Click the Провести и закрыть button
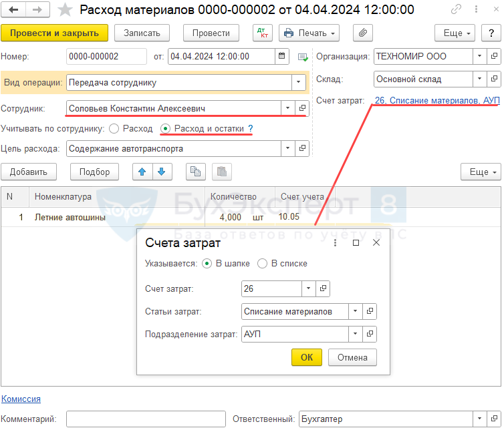The image size is (504, 430). click(54, 33)
